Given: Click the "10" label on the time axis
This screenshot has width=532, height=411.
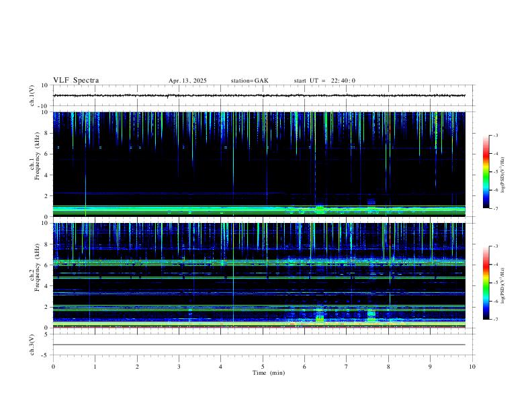Looking at the screenshot, I should pyautogui.click(x=472, y=367).
